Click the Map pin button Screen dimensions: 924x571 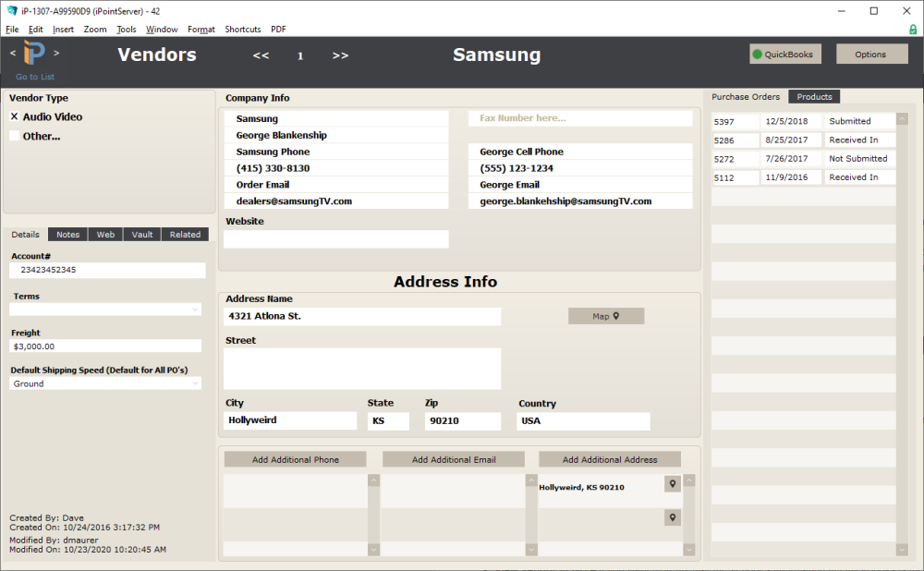pyautogui.click(x=605, y=315)
